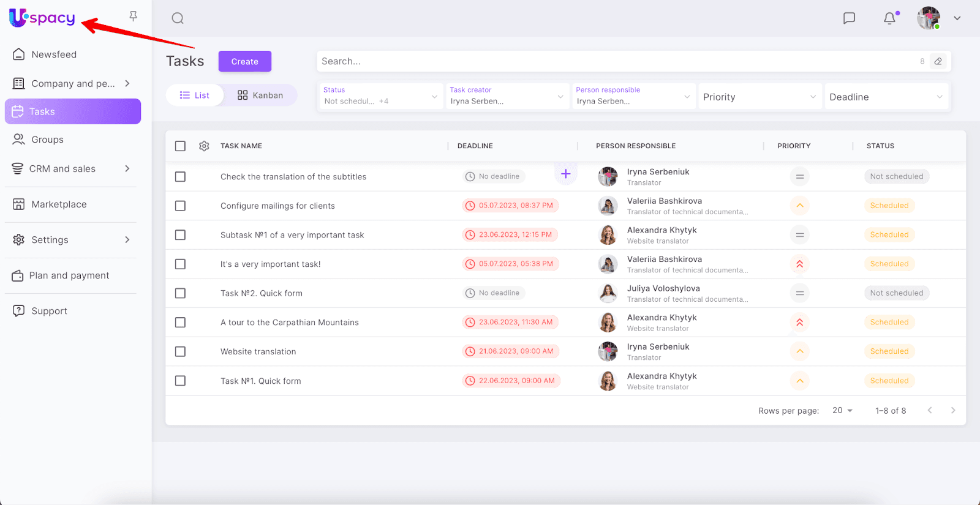
Task: Click deadline 05.07.2023, 08:37 PM
Action: click(x=510, y=206)
